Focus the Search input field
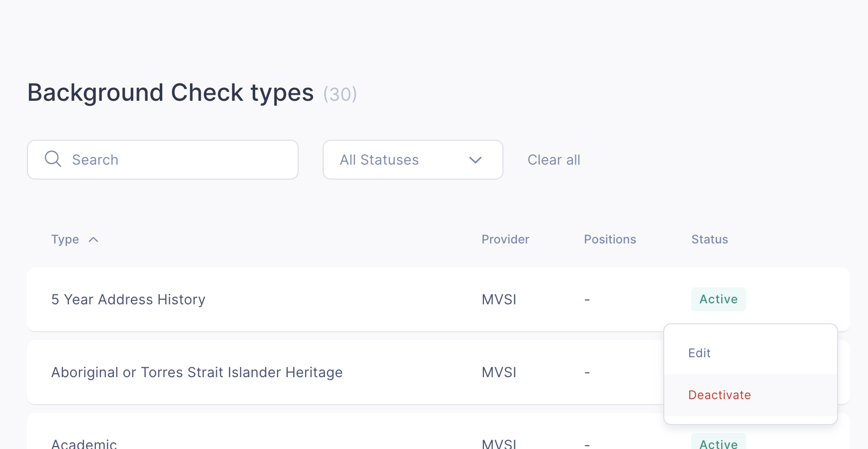Screen dimensions: 868x449 tap(163, 160)
